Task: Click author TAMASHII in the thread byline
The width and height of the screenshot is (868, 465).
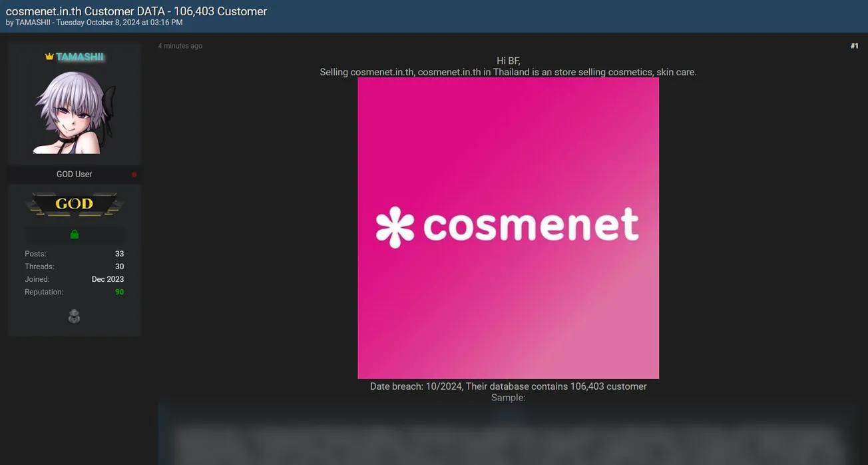Action: pos(33,23)
